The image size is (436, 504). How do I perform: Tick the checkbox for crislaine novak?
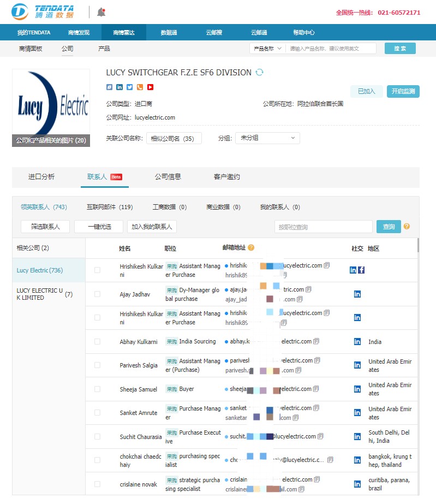(x=97, y=484)
